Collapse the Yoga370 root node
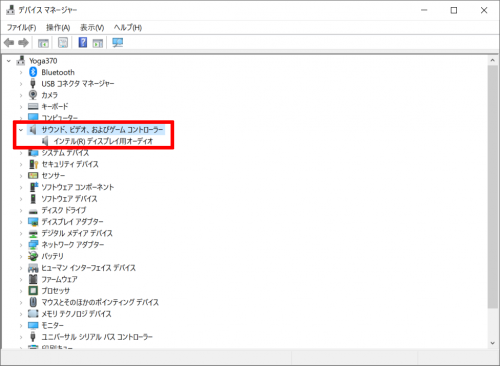The height and width of the screenshot is (366, 500). click(9, 61)
